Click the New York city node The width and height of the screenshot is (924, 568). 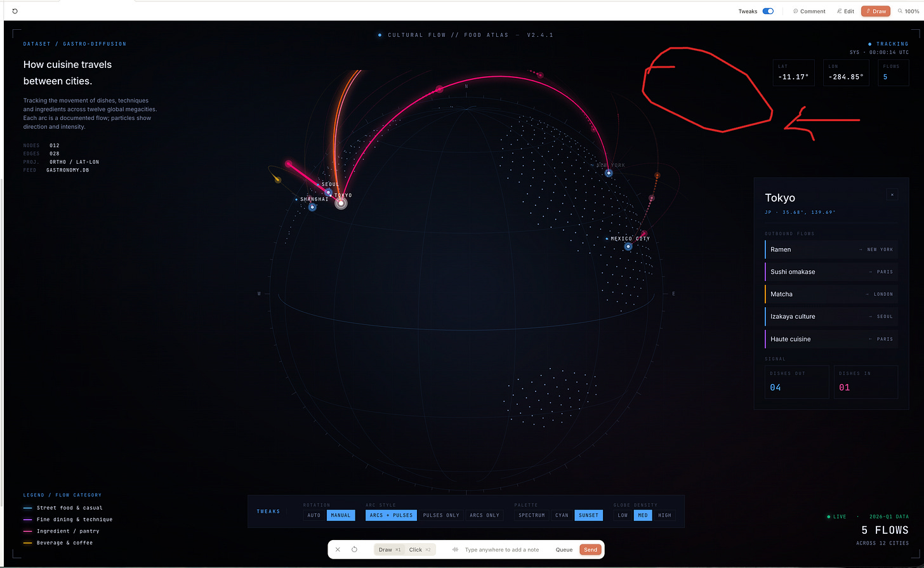point(609,173)
